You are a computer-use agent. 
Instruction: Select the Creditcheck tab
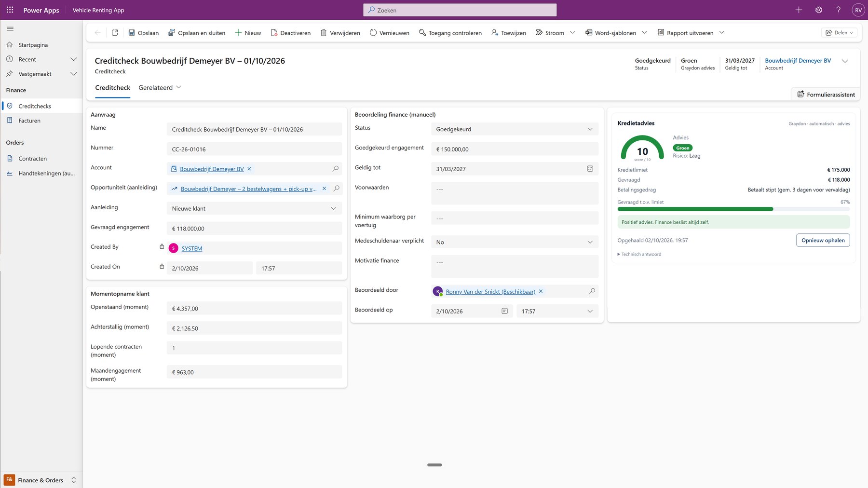click(x=113, y=87)
